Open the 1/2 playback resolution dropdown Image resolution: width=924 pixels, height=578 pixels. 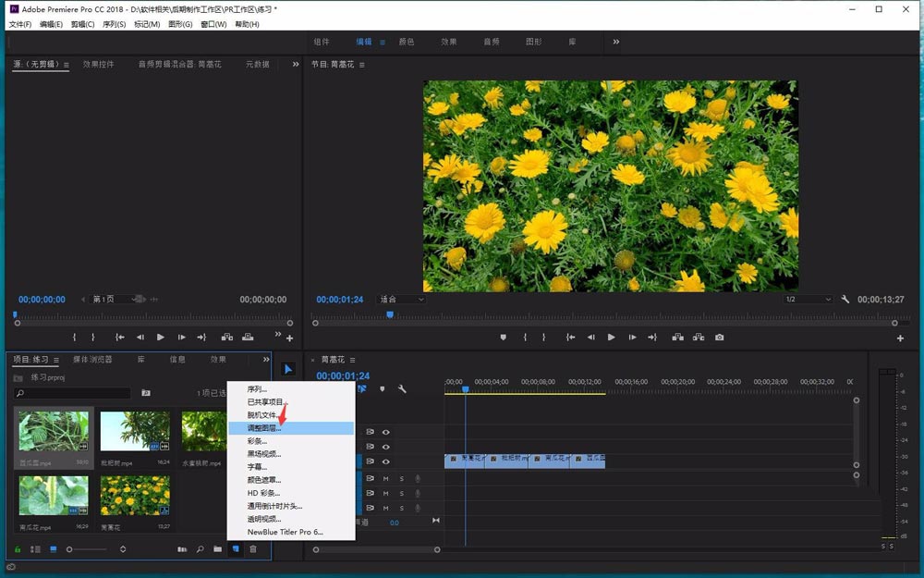click(x=807, y=300)
